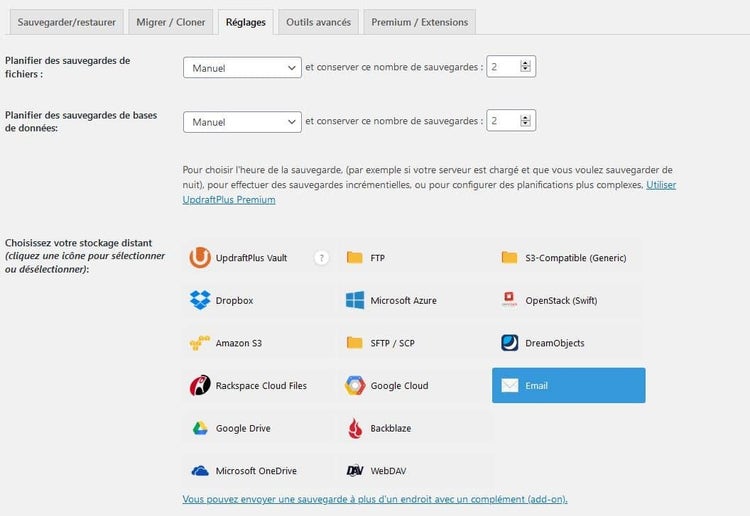
Task: Pick the Microsoft Azure Windows logo icon
Action: pyautogui.click(x=355, y=300)
